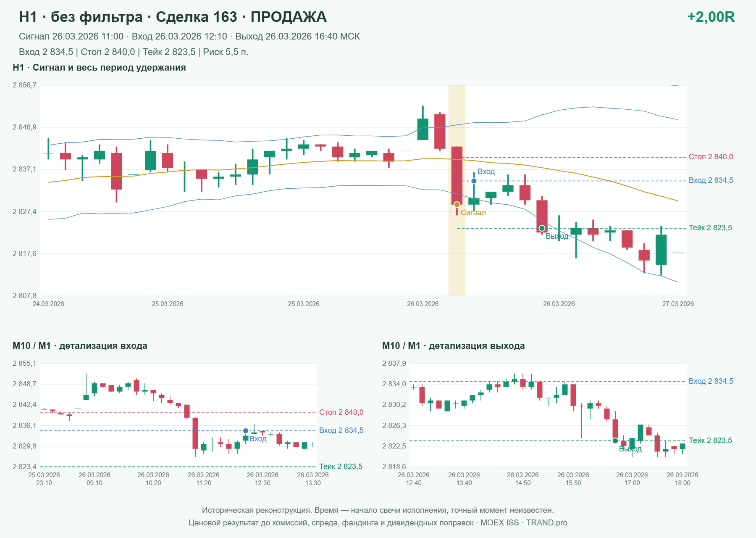Click the 'Историческая реконструкция' footer note
Image resolution: width=756 pixels, height=538 pixels.
point(378,510)
